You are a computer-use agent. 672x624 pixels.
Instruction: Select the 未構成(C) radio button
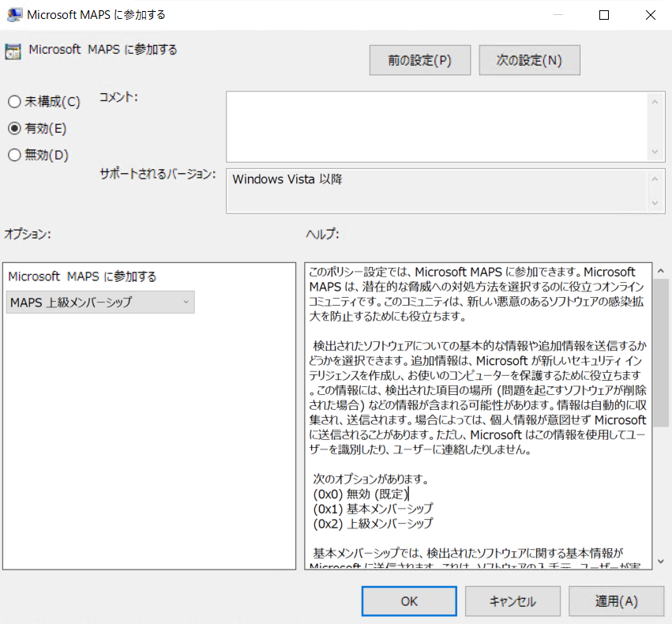tap(13, 101)
